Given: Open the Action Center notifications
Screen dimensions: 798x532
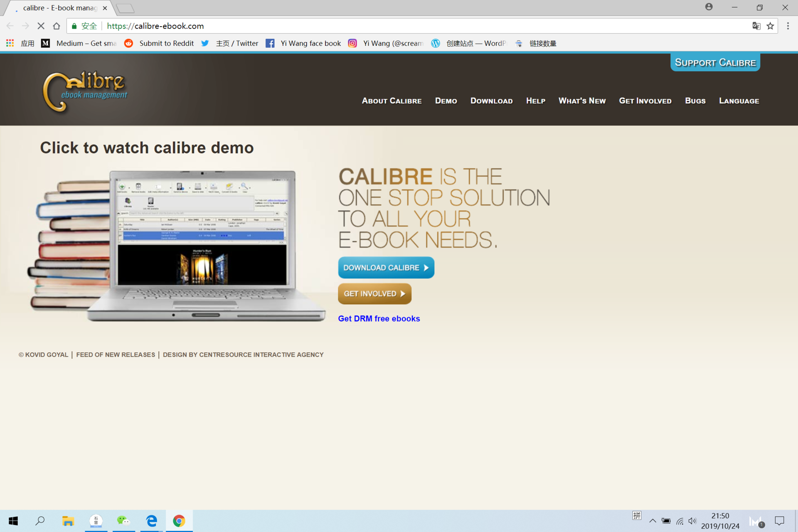Looking at the screenshot, I should coord(779,521).
